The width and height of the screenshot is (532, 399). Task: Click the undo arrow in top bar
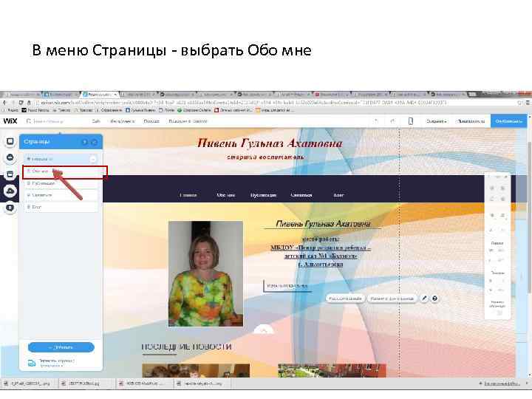point(376,121)
